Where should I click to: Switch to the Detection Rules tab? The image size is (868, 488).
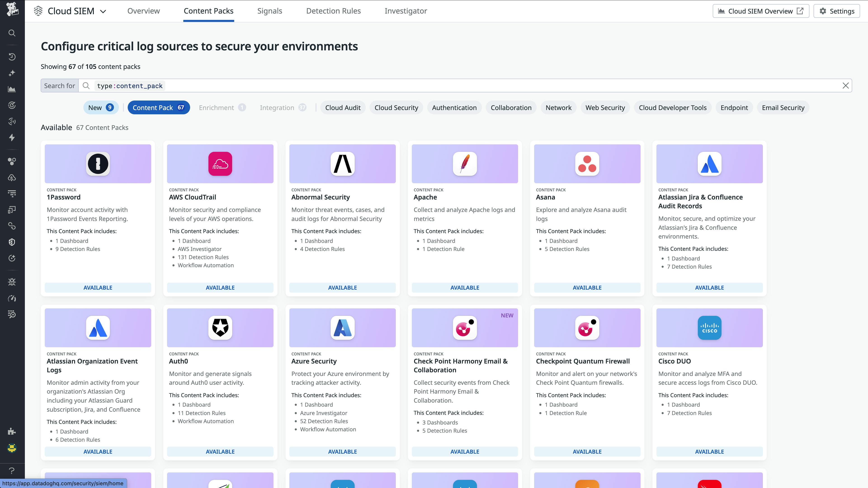pos(333,11)
